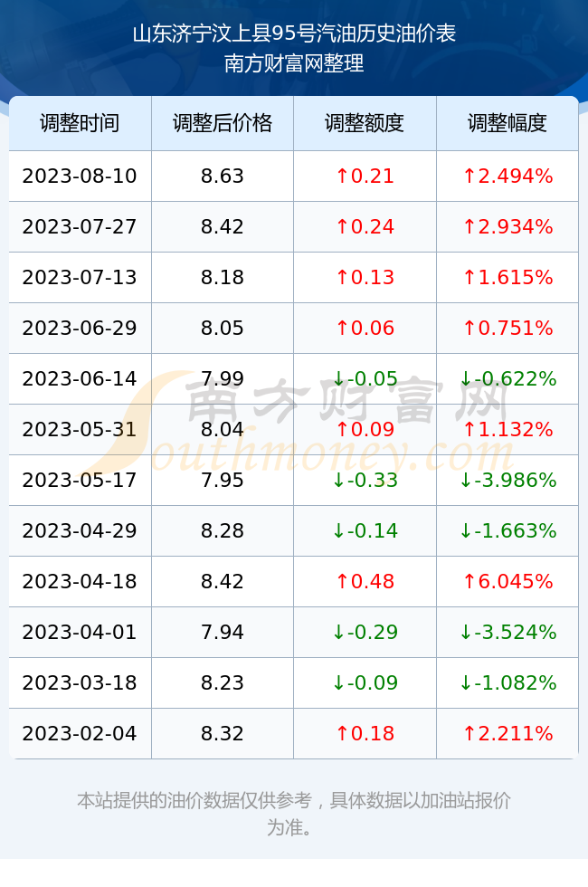Click the 调整幅度 column header
Viewport: 588px width, 887px height.
click(x=507, y=123)
